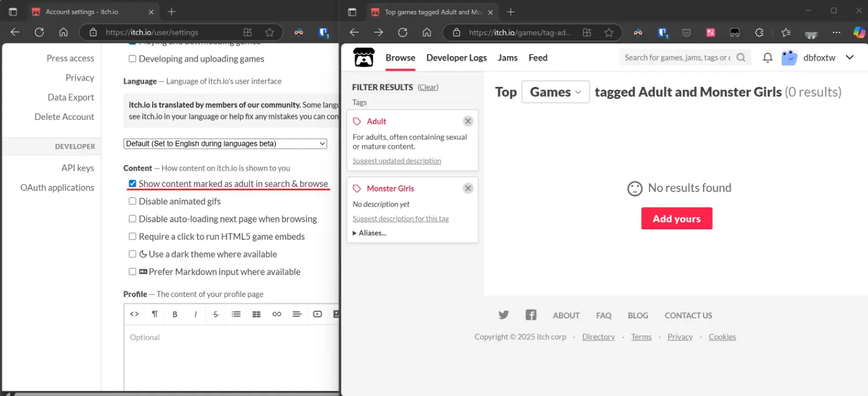Click Suggest updated description for Adult tag
Image resolution: width=868 pixels, height=396 pixels.
pos(397,161)
